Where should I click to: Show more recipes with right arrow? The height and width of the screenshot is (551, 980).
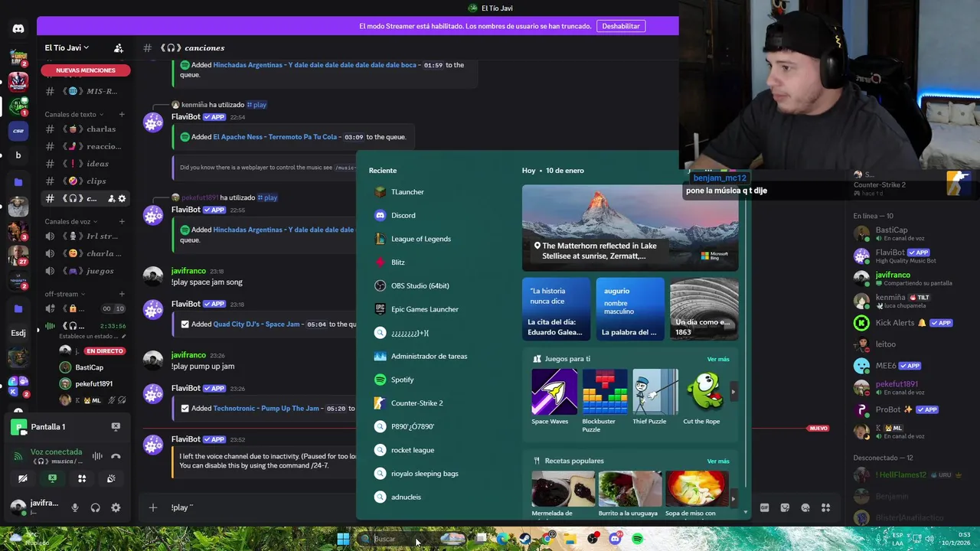pos(733,499)
